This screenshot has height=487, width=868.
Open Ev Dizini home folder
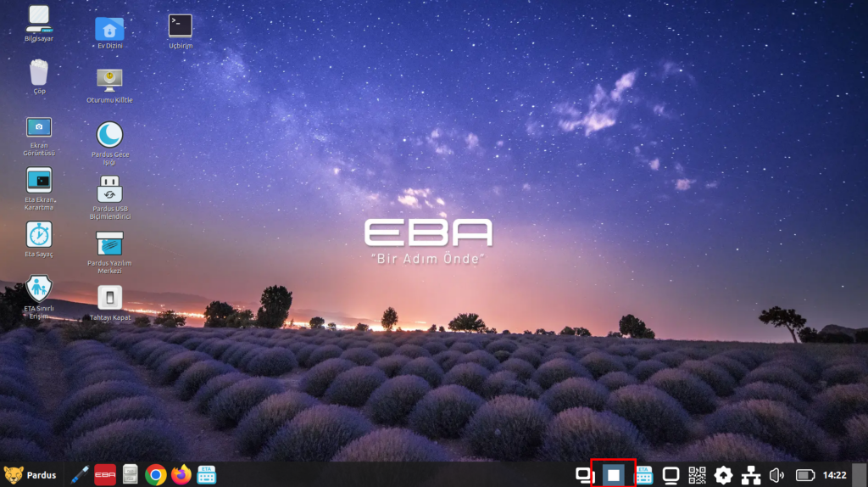point(109,28)
